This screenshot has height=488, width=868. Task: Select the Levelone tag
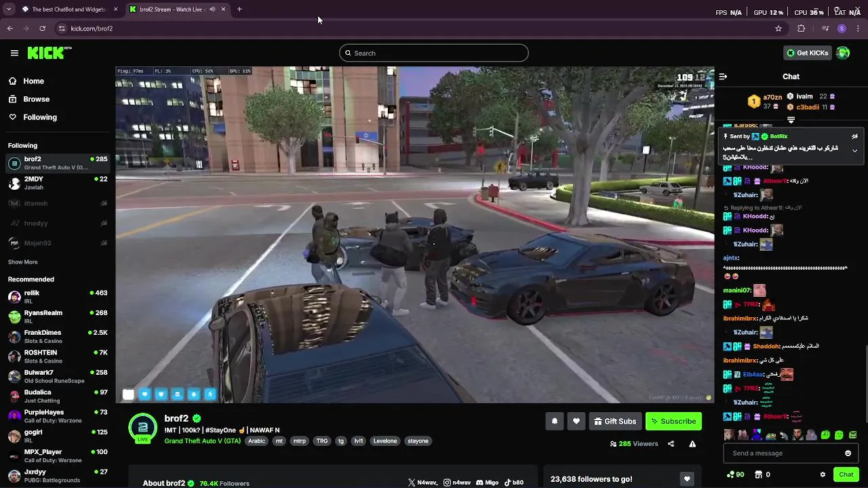(x=385, y=441)
